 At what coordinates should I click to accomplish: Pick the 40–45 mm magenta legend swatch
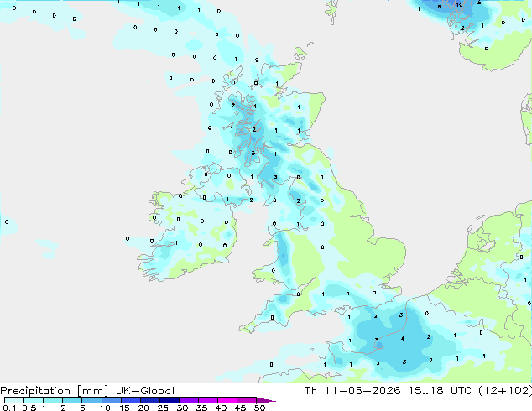pos(227,400)
